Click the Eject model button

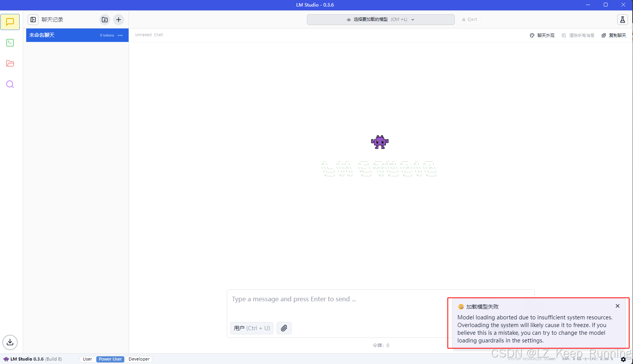click(x=469, y=20)
